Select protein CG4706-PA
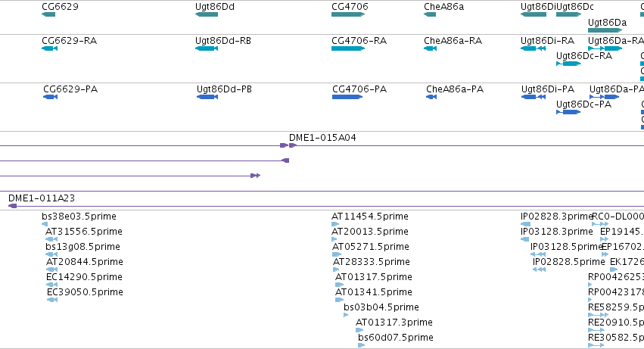 click(x=359, y=89)
